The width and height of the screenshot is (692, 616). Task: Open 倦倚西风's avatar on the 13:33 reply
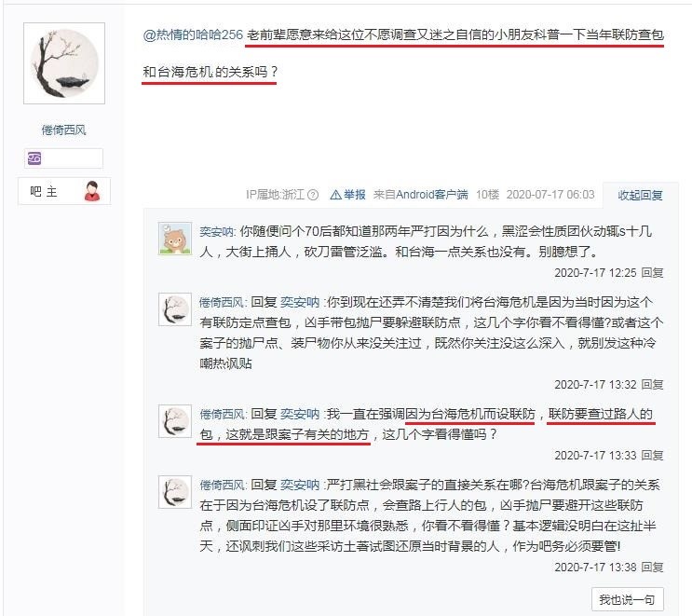[x=175, y=421]
